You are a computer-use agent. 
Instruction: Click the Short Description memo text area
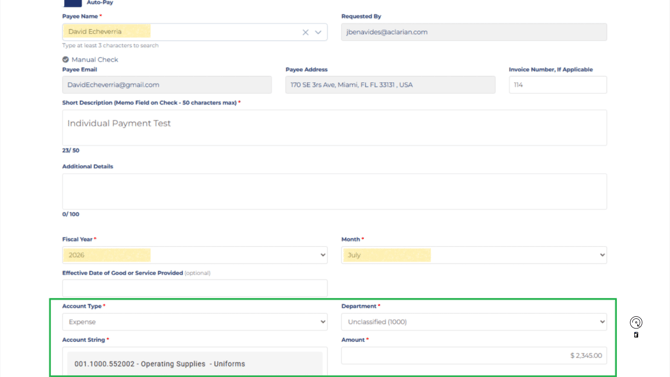[x=335, y=127]
